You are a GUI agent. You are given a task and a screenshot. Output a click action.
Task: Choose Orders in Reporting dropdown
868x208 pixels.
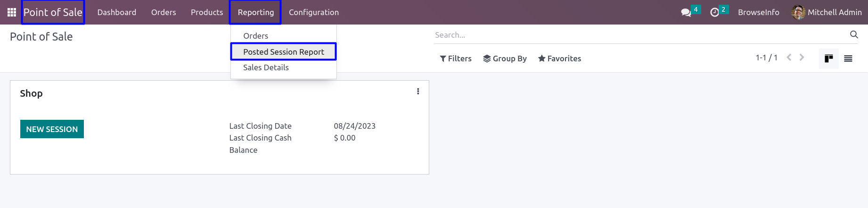255,36
